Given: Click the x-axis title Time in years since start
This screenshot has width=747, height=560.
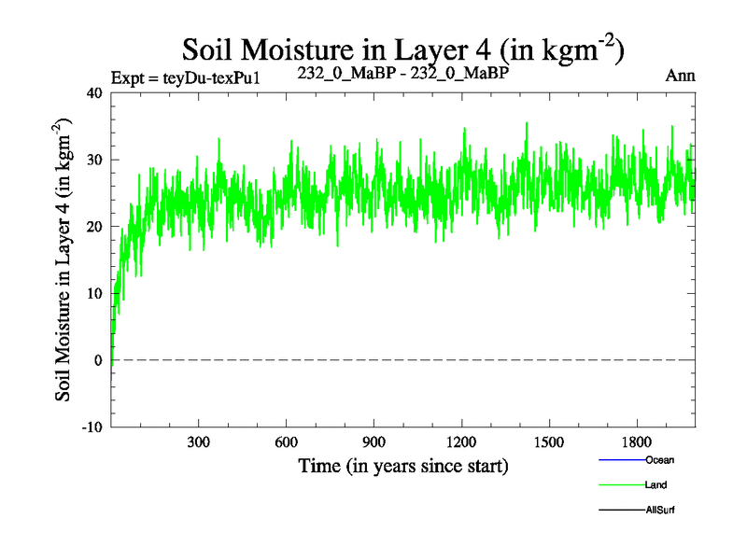Looking at the screenshot, I should pos(402,465).
